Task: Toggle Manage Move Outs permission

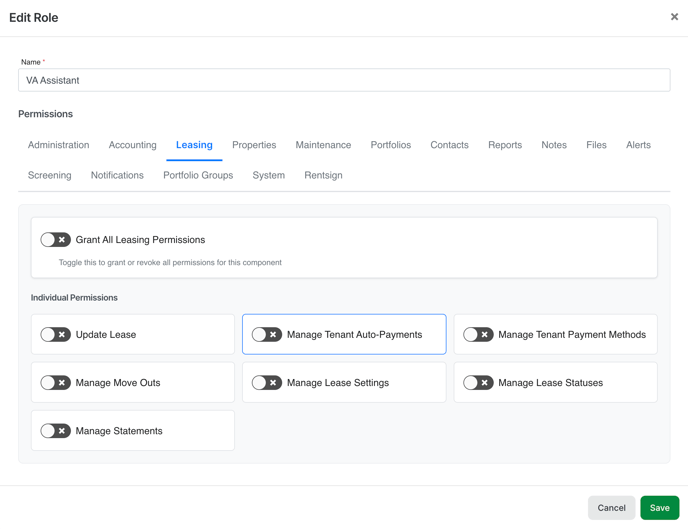Action: pos(56,383)
